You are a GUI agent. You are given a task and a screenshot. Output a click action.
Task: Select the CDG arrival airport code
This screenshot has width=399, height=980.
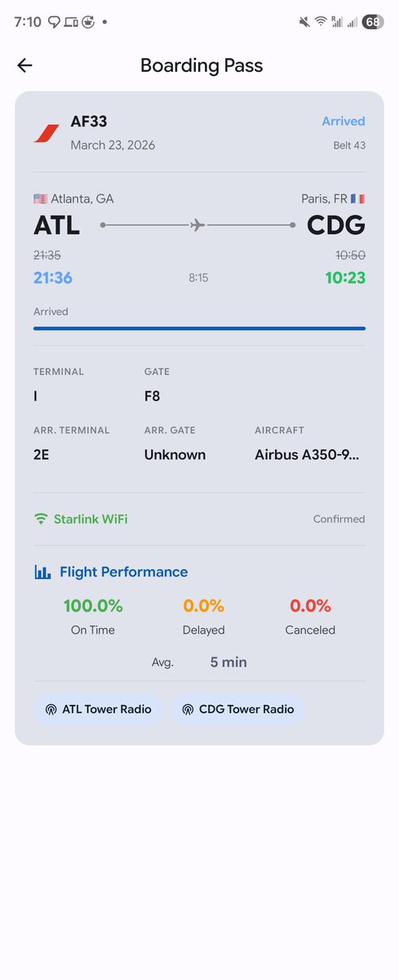pyautogui.click(x=336, y=225)
